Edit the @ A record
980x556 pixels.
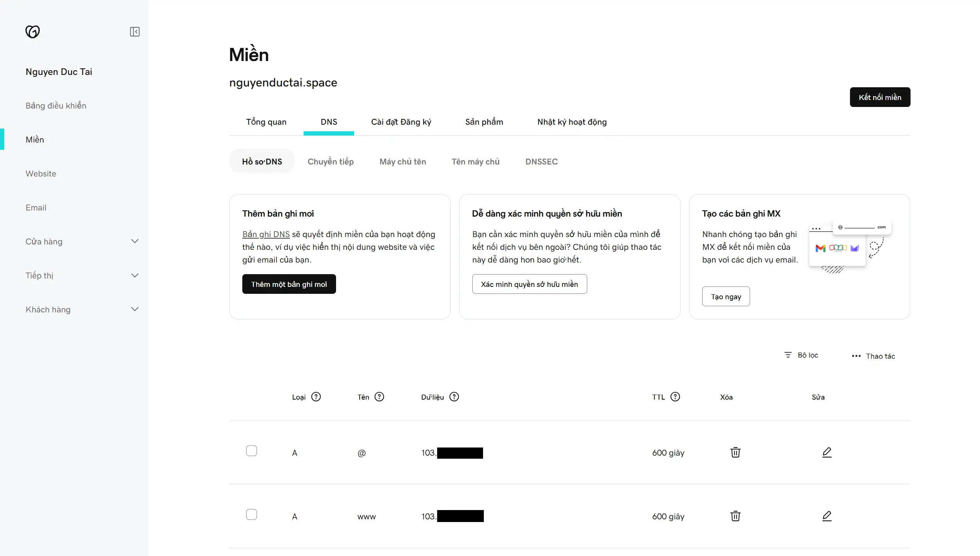coord(827,453)
